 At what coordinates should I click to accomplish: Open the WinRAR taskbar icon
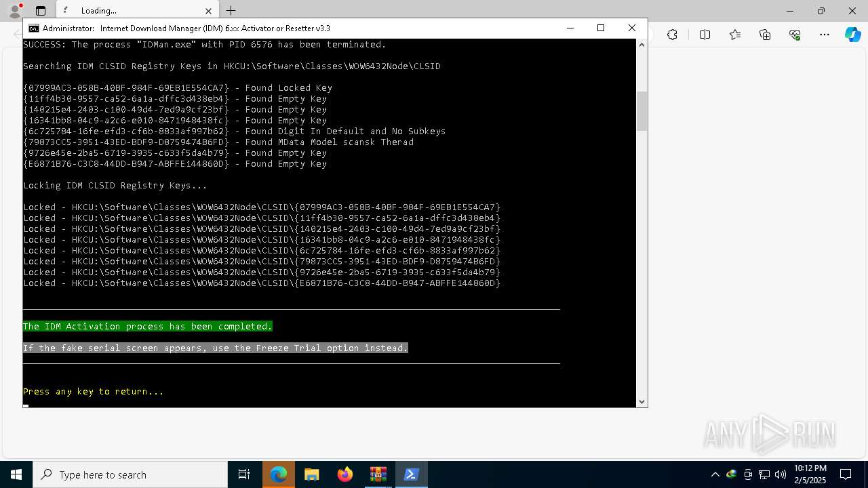378,474
